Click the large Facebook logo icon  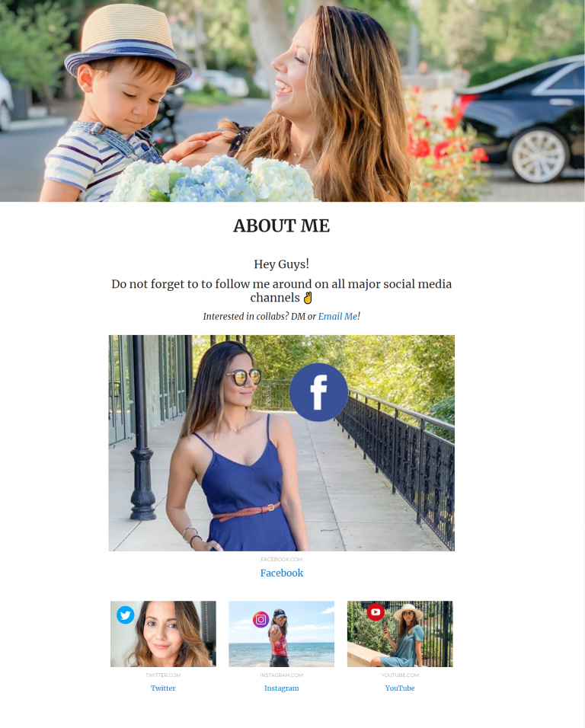pyautogui.click(x=318, y=392)
